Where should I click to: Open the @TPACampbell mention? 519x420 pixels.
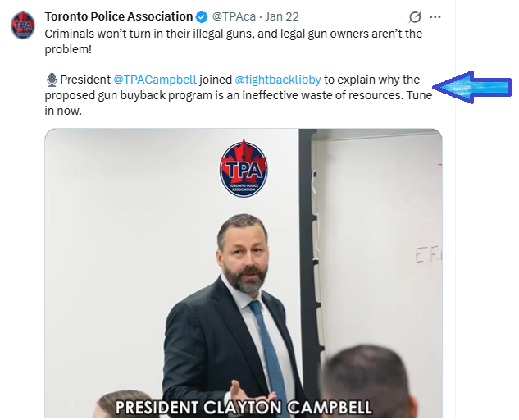click(x=155, y=80)
